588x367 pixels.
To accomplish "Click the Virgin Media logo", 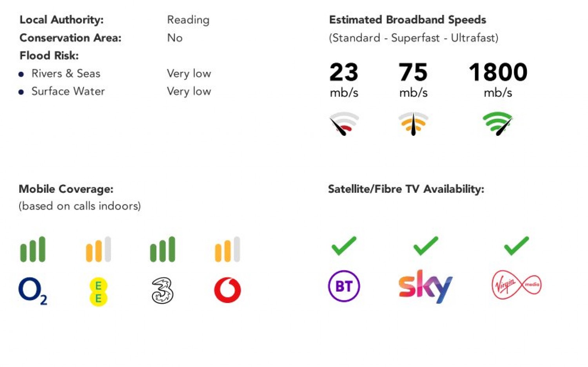I will tap(516, 285).
